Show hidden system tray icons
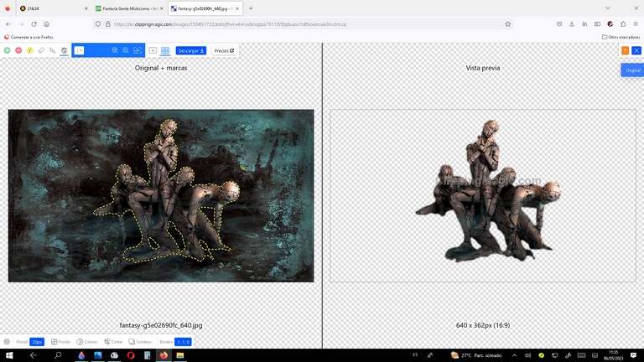 click(x=514, y=355)
